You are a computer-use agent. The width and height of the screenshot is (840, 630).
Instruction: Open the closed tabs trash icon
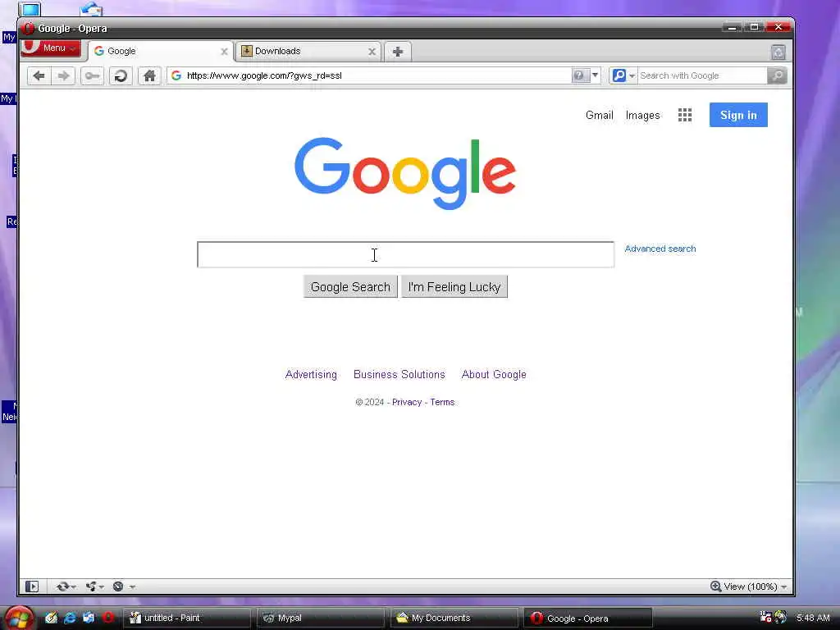[x=778, y=52]
